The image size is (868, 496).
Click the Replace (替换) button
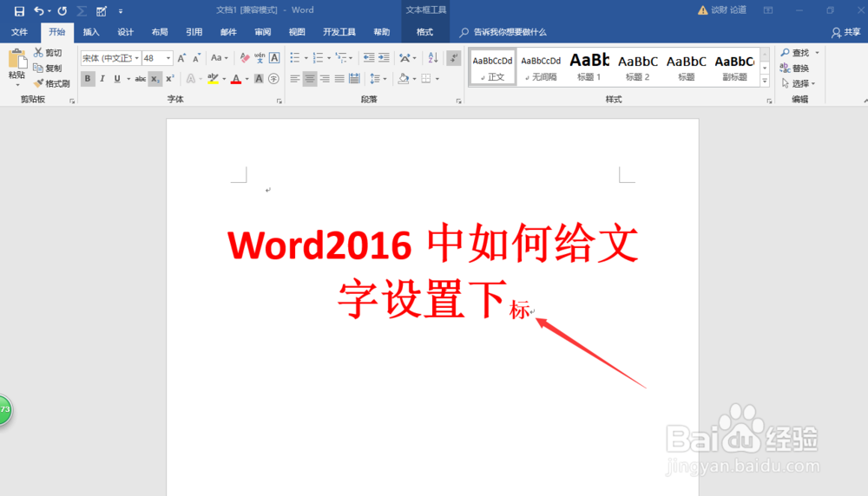pyautogui.click(x=795, y=68)
